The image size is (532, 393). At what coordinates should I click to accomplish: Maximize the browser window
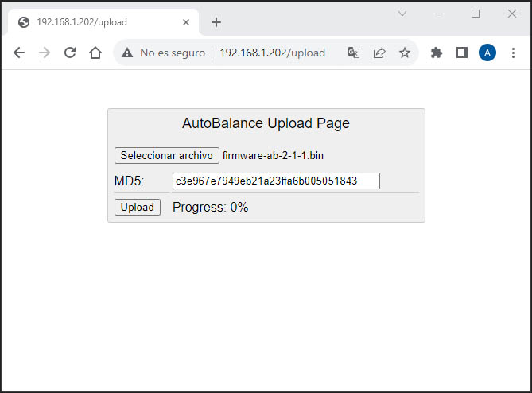[476, 14]
